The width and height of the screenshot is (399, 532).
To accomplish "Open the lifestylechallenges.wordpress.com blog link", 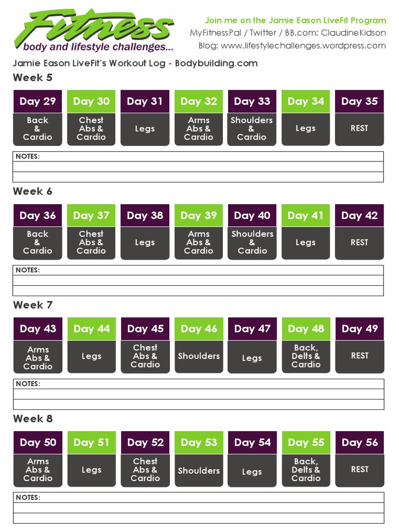I will click(x=303, y=46).
